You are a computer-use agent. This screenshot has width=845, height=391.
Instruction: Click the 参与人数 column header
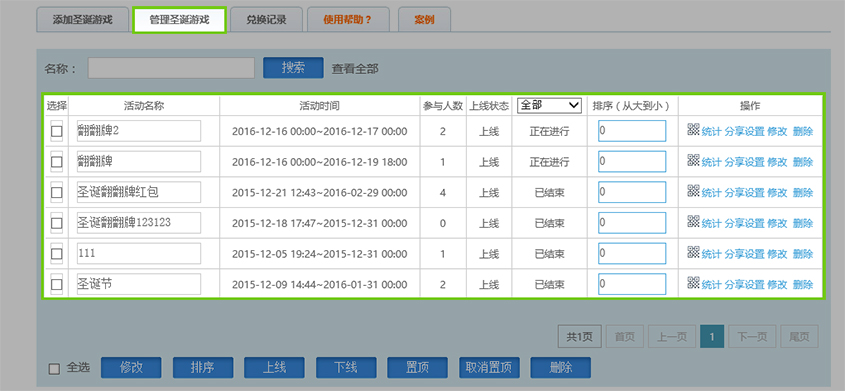click(x=443, y=106)
